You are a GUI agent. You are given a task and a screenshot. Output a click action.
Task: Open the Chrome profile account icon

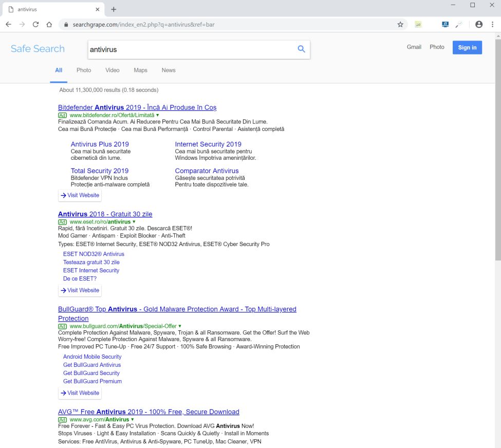coord(478,24)
